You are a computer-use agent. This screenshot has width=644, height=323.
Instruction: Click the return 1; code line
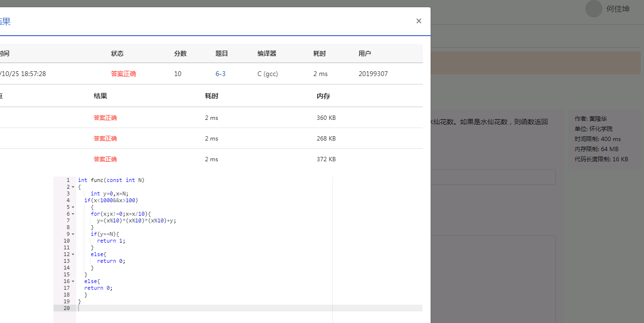click(111, 241)
